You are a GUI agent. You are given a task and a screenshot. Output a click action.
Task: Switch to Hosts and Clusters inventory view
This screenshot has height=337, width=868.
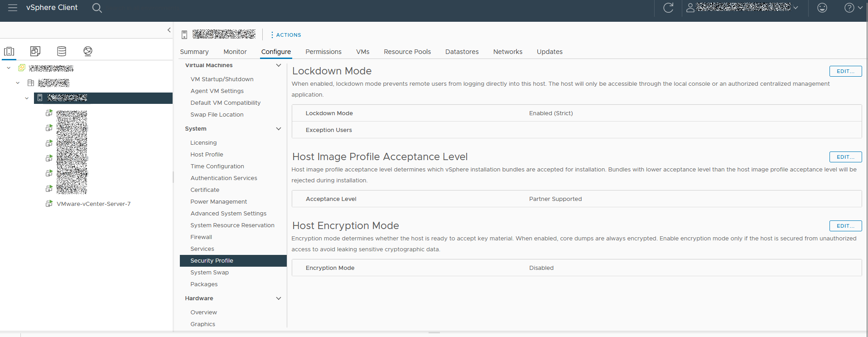pos(9,51)
